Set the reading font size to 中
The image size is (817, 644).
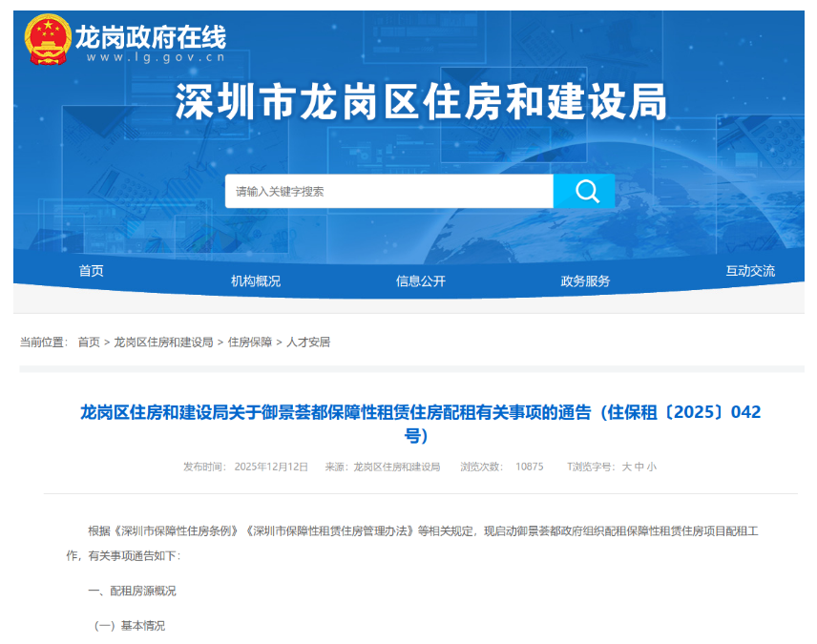pyautogui.click(x=639, y=467)
